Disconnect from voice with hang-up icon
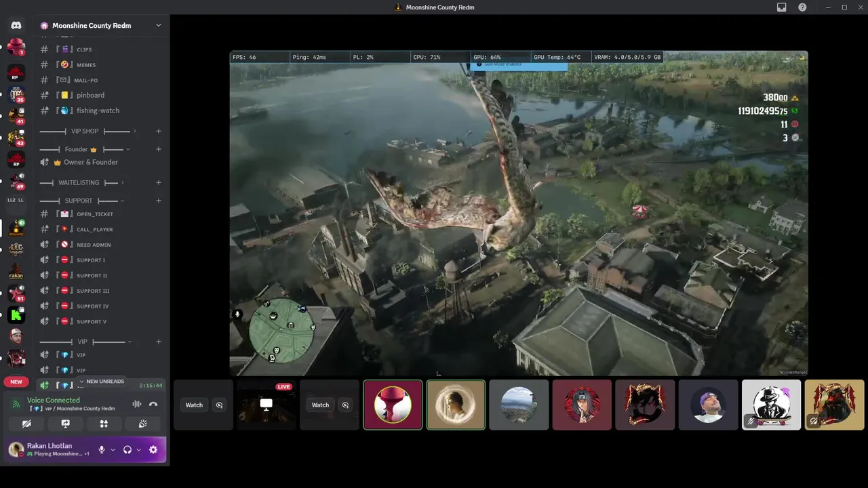 point(153,404)
